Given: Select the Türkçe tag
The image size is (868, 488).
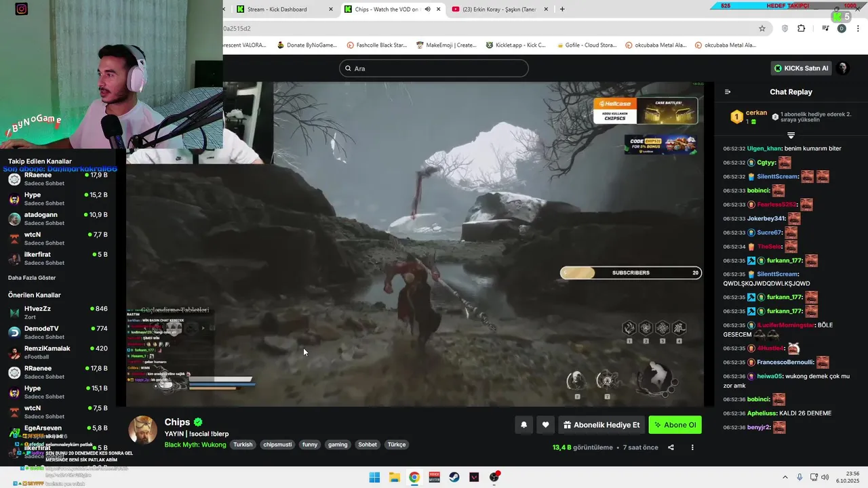Looking at the screenshot, I should [397, 445].
